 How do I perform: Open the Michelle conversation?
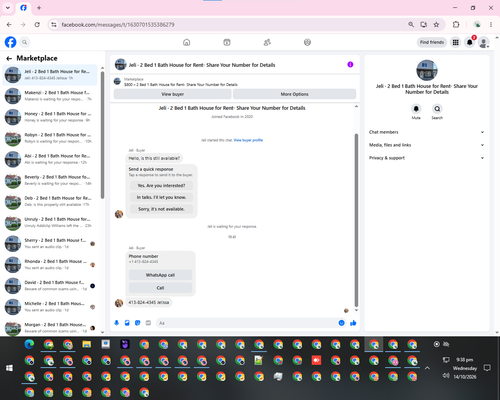pyautogui.click(x=50, y=307)
